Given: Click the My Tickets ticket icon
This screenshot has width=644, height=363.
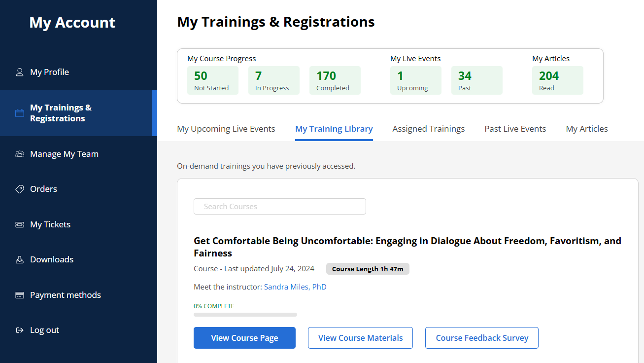Looking at the screenshot, I should point(20,224).
